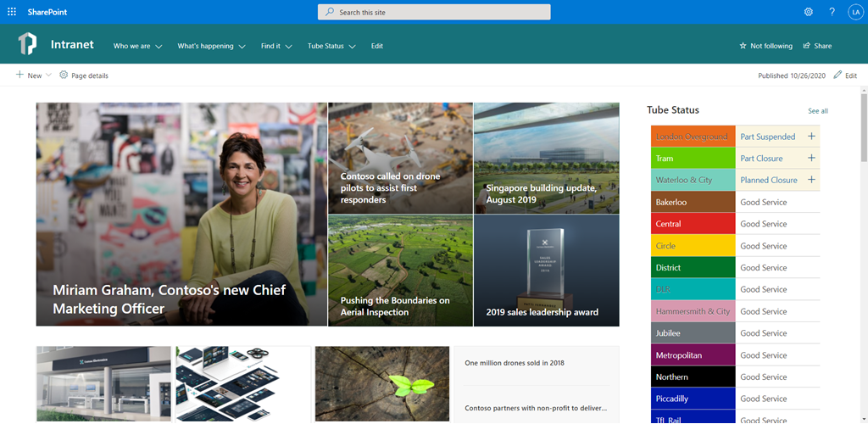Click the Not following star icon
This screenshot has height=424, width=868.
point(743,46)
